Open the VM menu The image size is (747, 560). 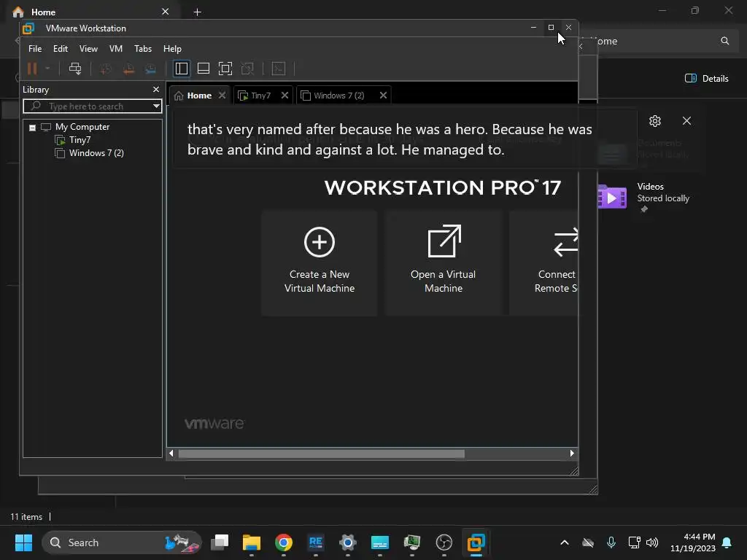[x=116, y=49]
